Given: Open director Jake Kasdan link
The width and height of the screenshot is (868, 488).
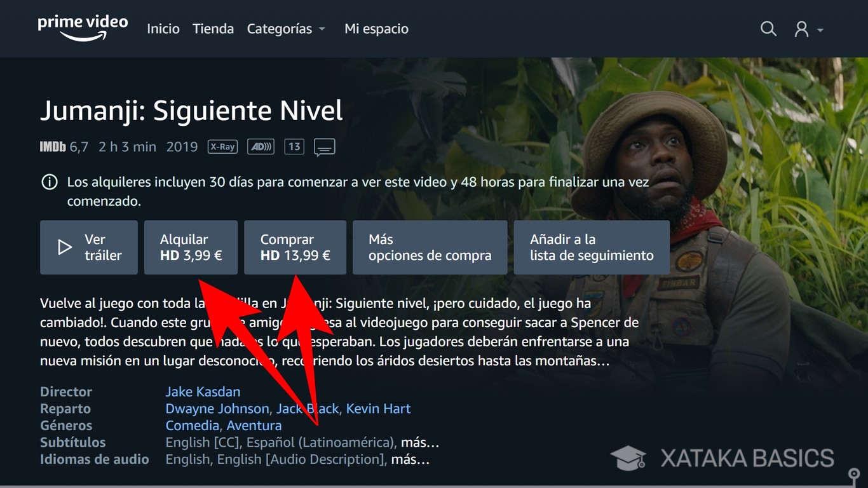Looking at the screenshot, I should point(203,391).
